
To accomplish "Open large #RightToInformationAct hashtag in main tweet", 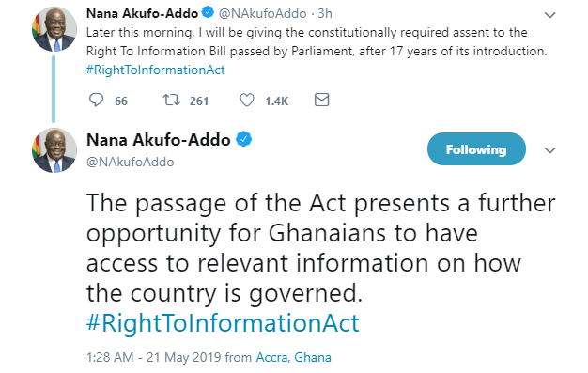I will tap(223, 322).
